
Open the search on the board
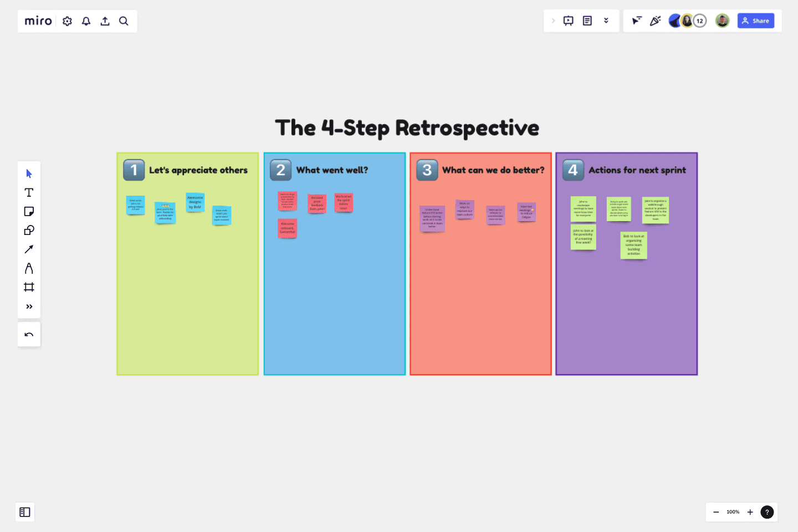[x=124, y=21]
